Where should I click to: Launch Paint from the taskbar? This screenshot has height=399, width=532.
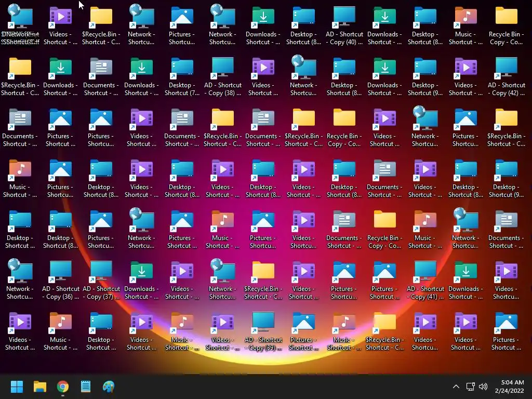109,387
